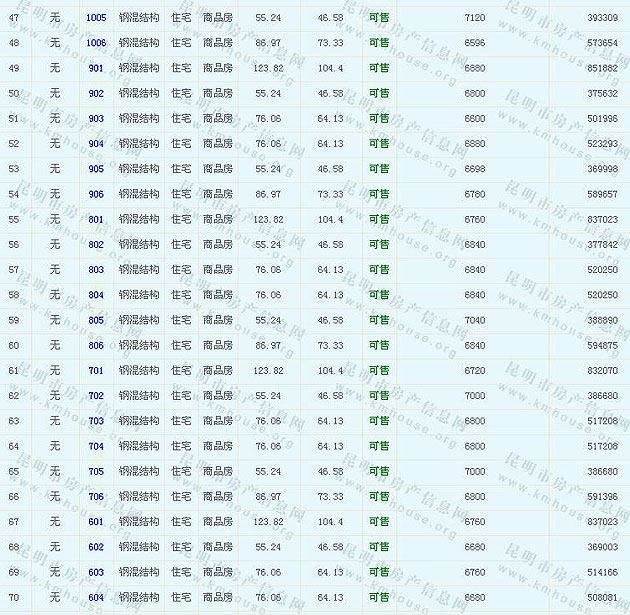
Task: Select room 803 link
Action: point(96,270)
